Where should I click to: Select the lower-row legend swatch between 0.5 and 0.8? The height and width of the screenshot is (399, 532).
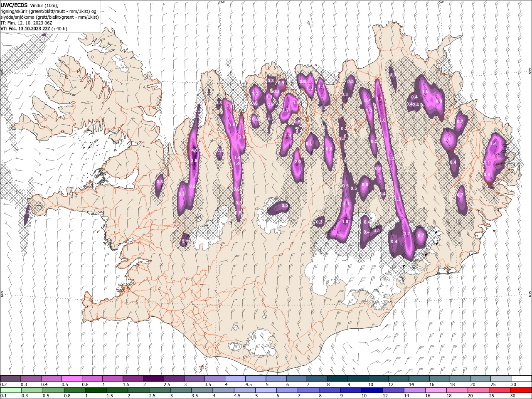point(53,390)
